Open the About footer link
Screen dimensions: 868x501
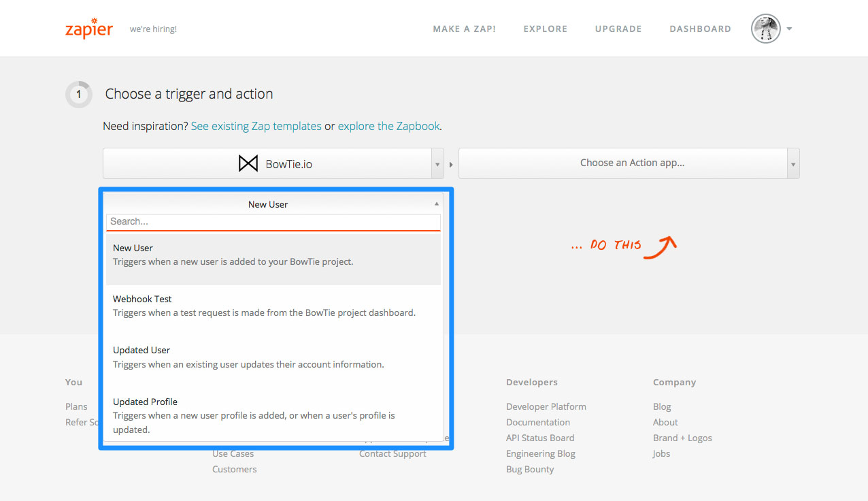[665, 422]
